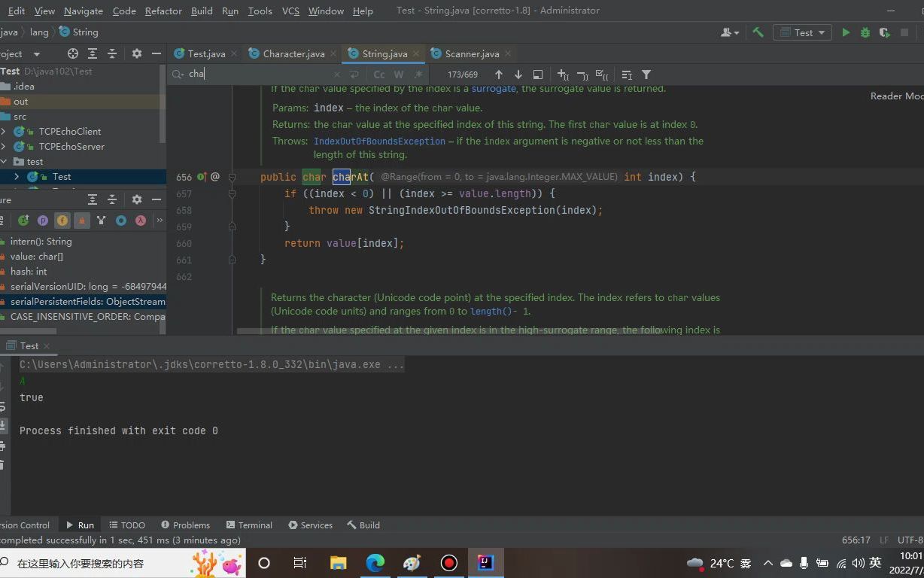Run Test with coverage icon
Image resolution: width=924 pixels, height=578 pixels.
[885, 32]
